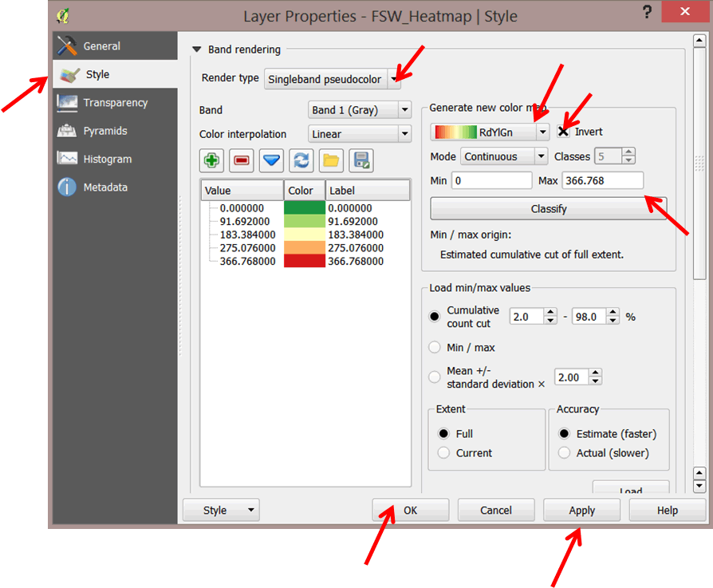The height and width of the screenshot is (588, 713).
Task: Click the add values manually green plus icon
Action: [x=211, y=160]
